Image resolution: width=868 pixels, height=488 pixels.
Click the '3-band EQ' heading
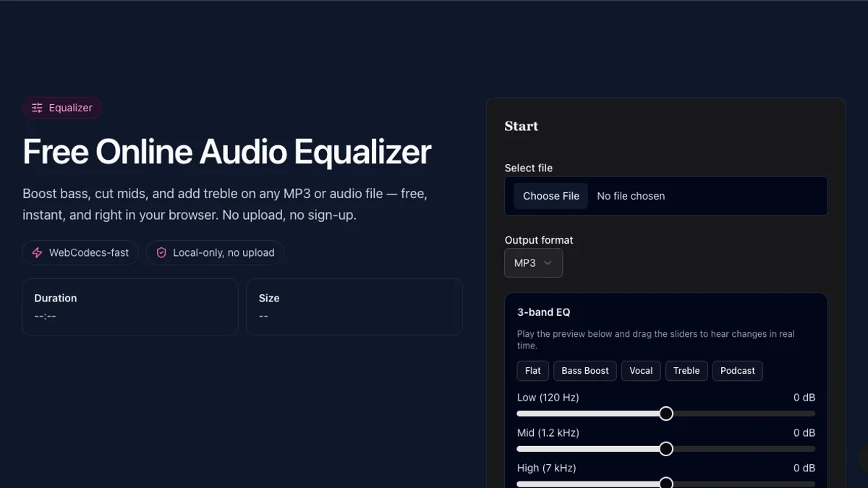click(544, 312)
